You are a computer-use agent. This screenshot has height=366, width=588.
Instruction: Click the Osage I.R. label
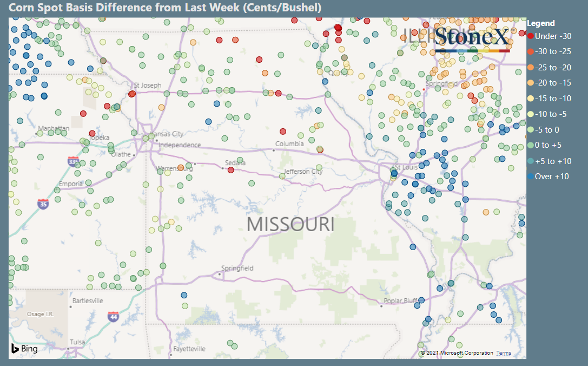click(x=41, y=314)
